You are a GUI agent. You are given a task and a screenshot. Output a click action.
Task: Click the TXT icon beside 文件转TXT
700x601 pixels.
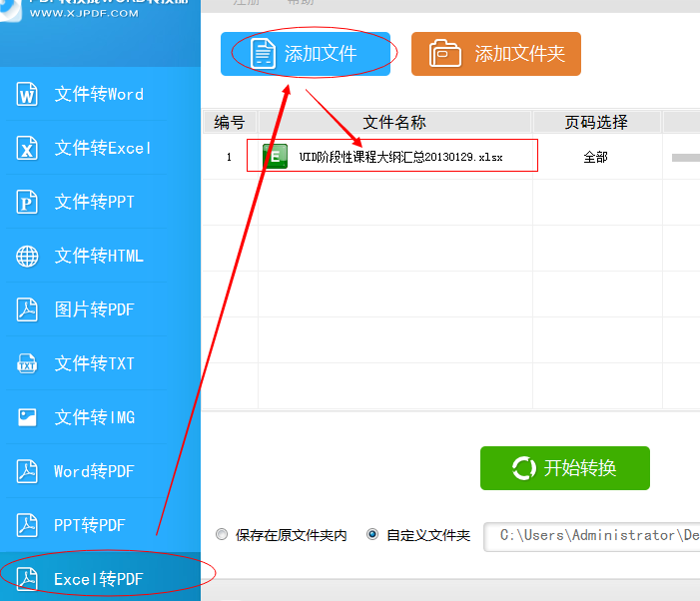tap(27, 363)
